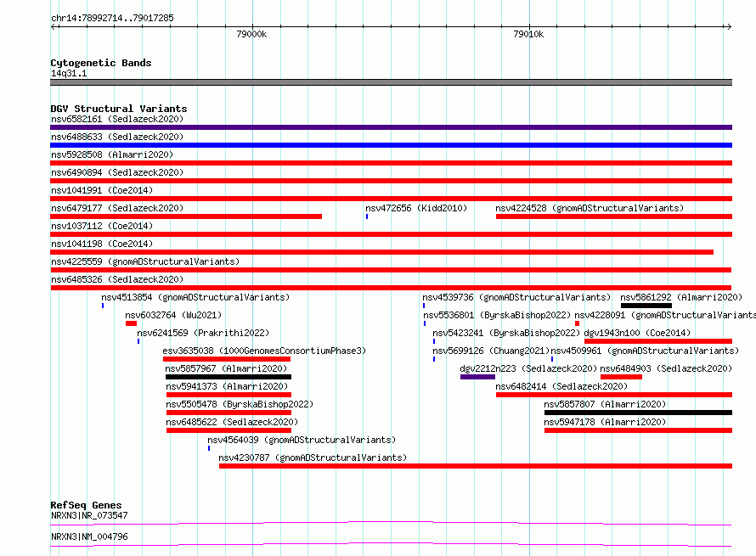Screen dimensions: 756x556
Task: Select the purple nsv6582161 variant bar
Action: point(391,127)
